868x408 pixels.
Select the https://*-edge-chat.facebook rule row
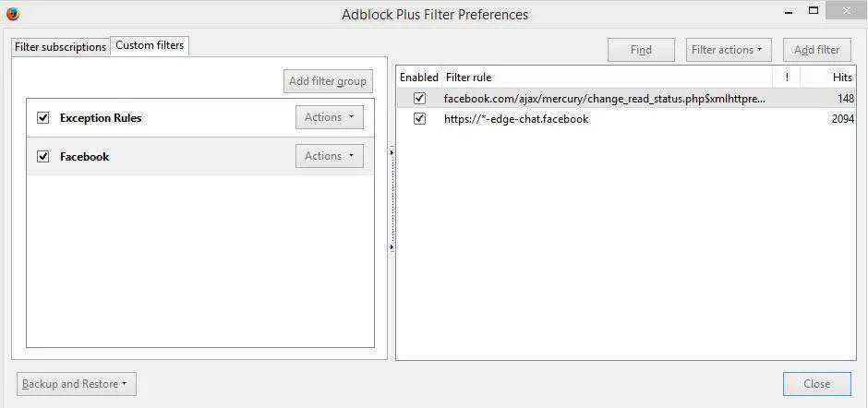click(x=626, y=118)
